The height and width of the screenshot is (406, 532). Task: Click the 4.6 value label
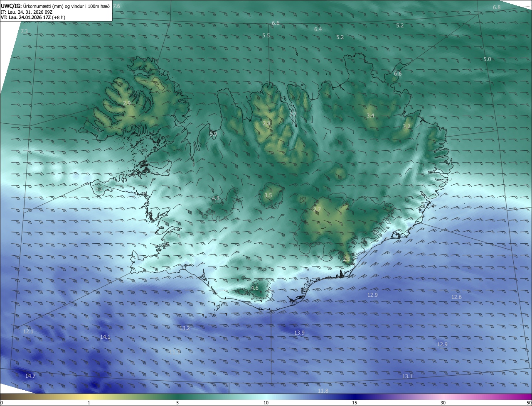[x=255, y=288]
